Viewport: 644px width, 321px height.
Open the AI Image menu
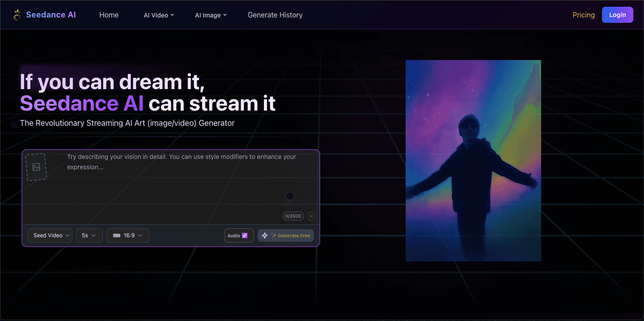click(x=208, y=15)
